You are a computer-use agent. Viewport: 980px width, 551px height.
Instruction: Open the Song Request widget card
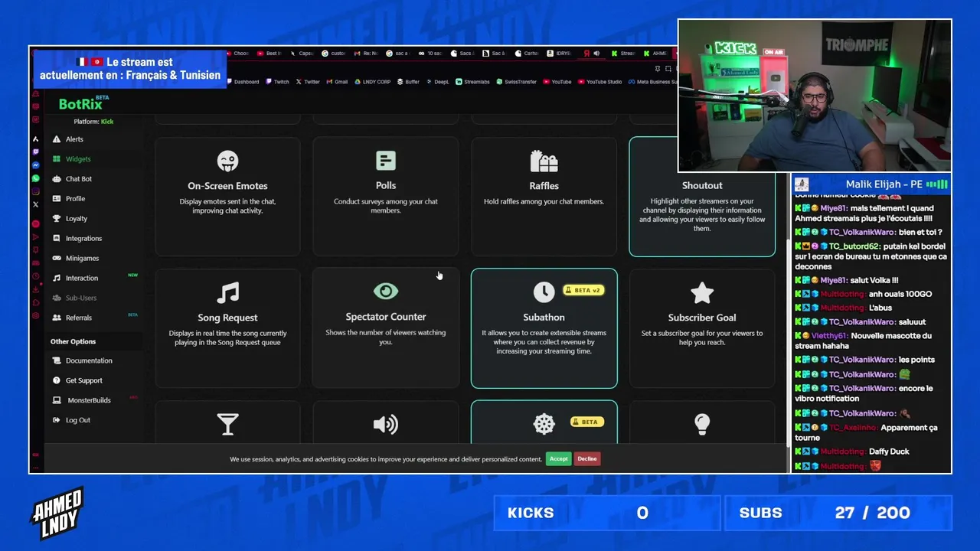pos(227,328)
